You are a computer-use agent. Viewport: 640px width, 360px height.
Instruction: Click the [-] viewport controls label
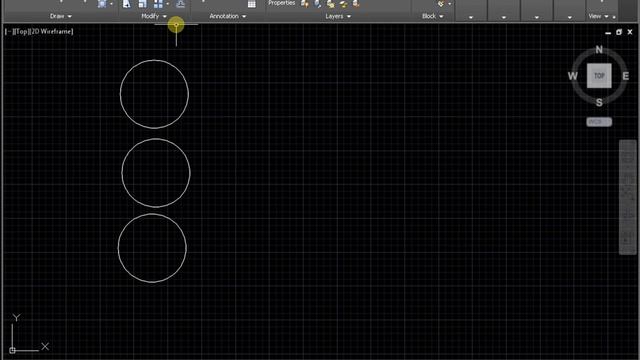coord(8,31)
